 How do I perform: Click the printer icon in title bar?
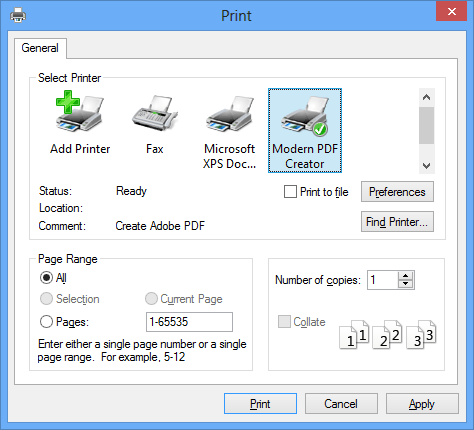[18, 15]
